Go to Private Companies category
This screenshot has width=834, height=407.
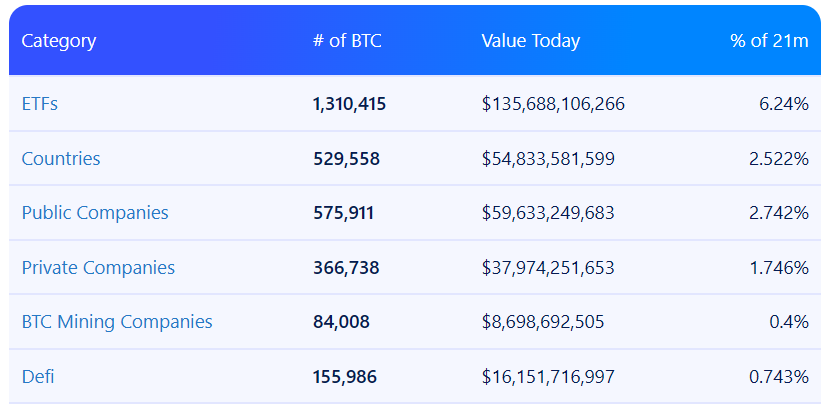pos(98,268)
